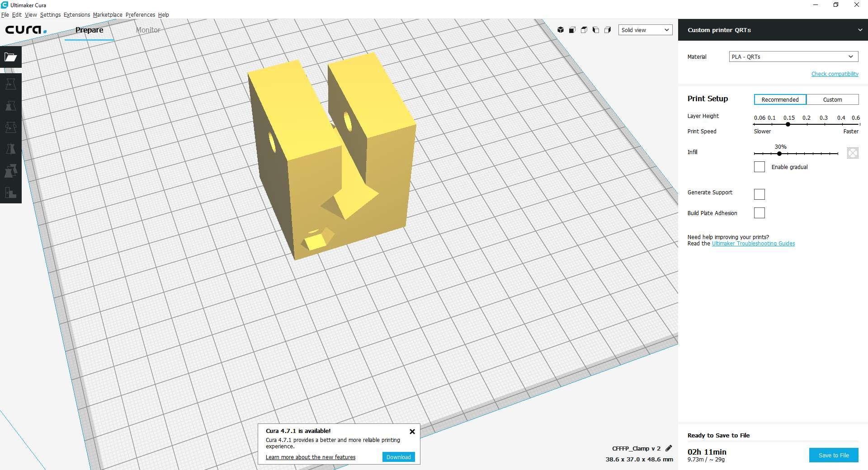This screenshot has width=868, height=470.
Task: Select the Support Blocker tool
Action: click(x=11, y=193)
